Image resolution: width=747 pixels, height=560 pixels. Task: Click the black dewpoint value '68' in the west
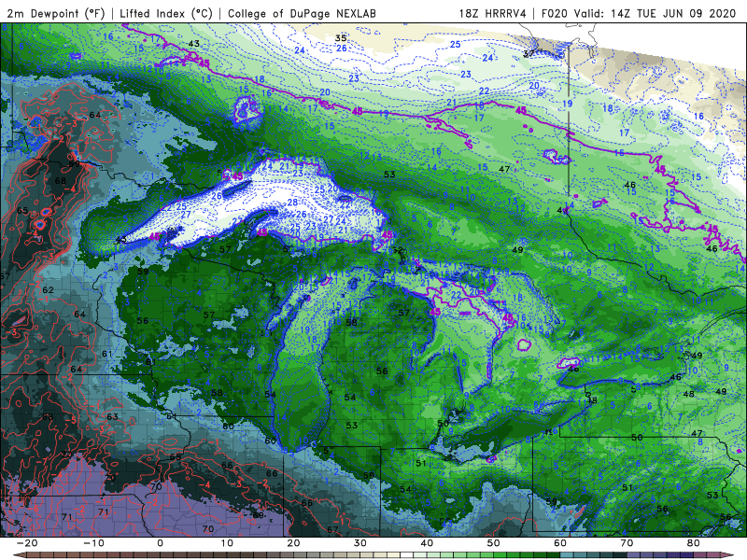[x=61, y=181]
